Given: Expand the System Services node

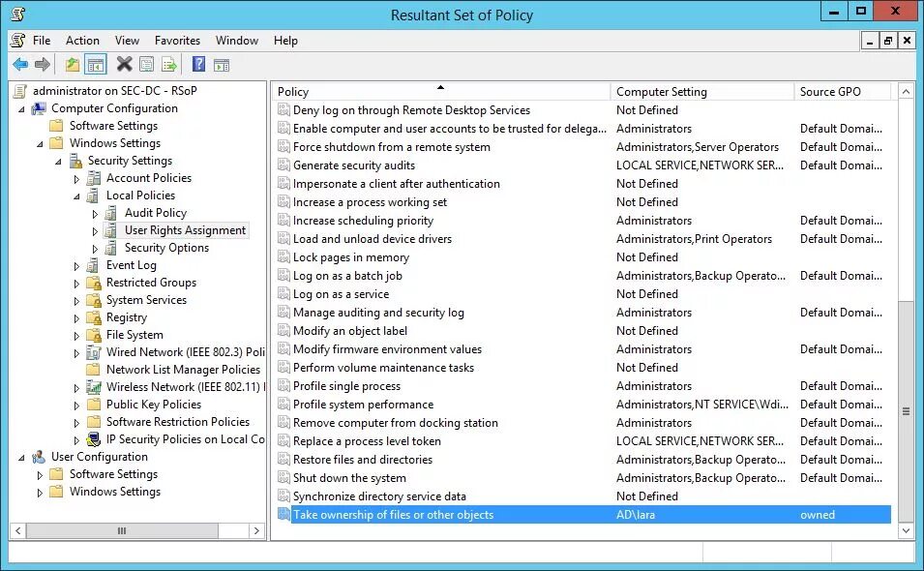Looking at the screenshot, I should coord(76,301).
